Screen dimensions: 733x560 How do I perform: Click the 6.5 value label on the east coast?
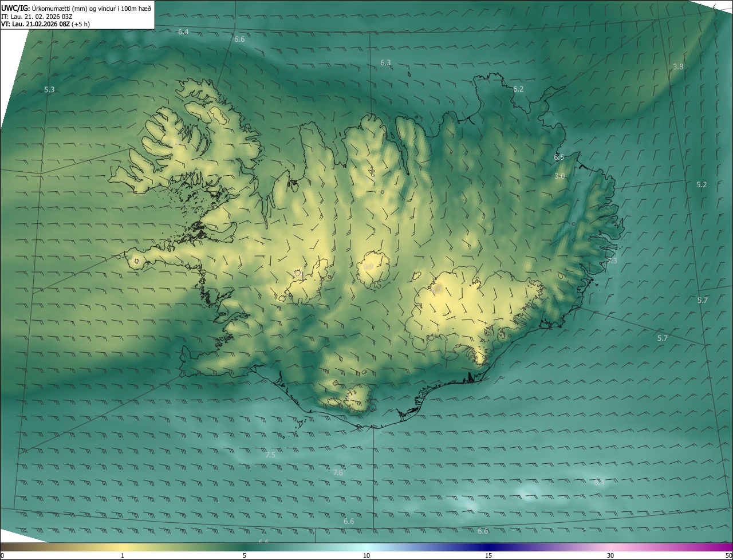click(559, 157)
